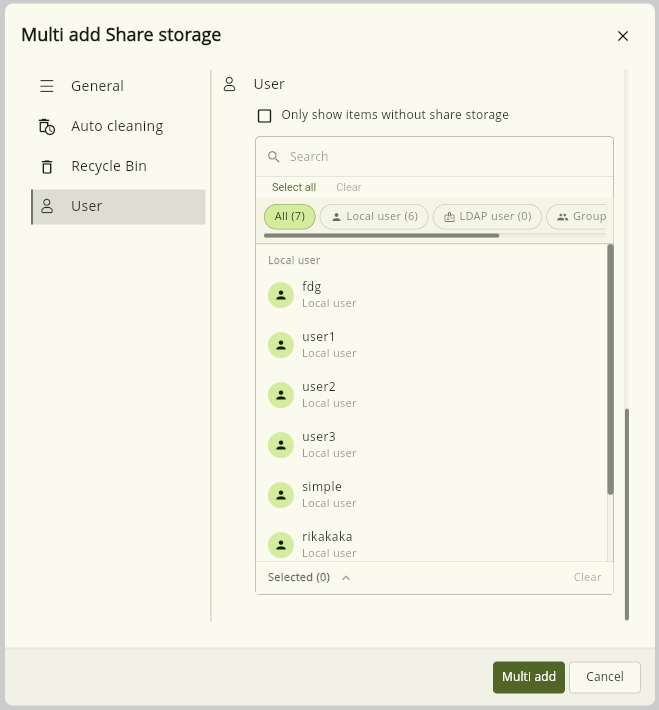Click the Auto cleaning trash-clock icon
The width and height of the screenshot is (659, 710).
pos(47,126)
